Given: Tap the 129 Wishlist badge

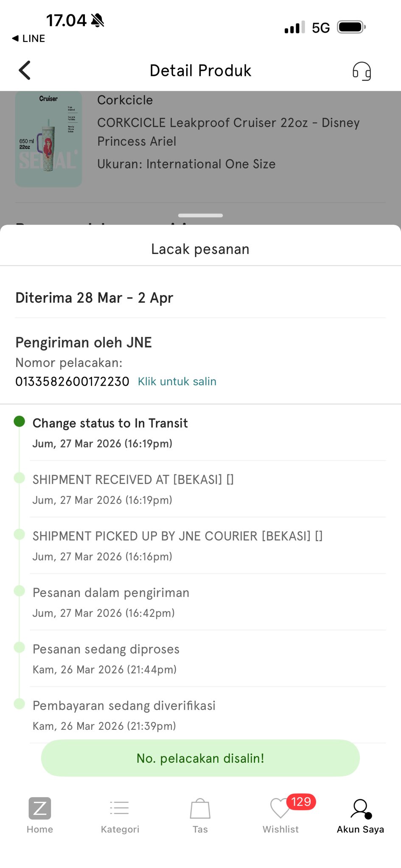Looking at the screenshot, I should click(x=301, y=802).
